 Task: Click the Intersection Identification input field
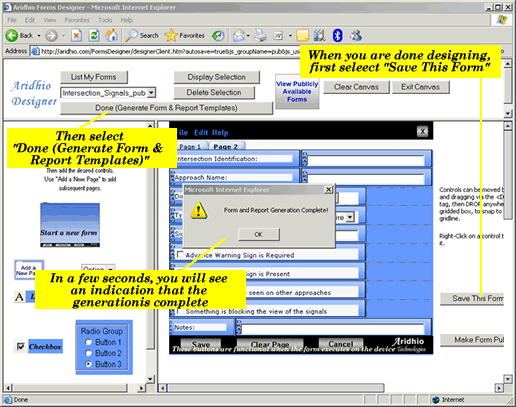click(x=366, y=160)
